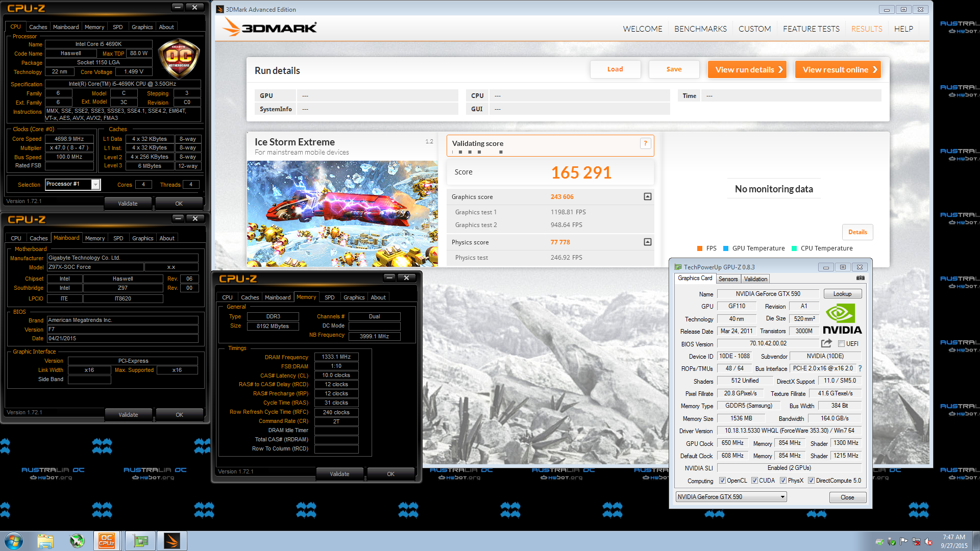Click the volume muted tray icon
The image size is (980, 551).
tap(929, 542)
